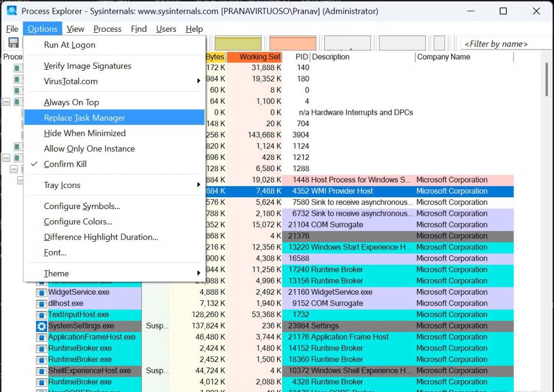
Task: Click the CPU history graph in the toolbar
Action: [239, 43]
